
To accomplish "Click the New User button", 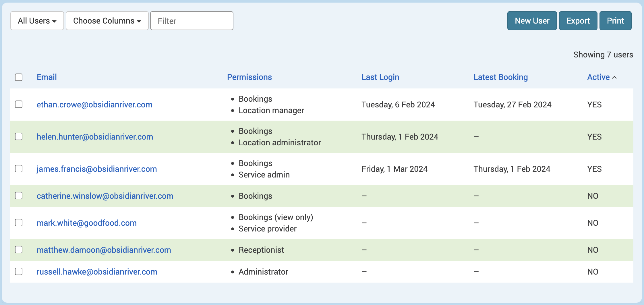I will [x=532, y=21].
